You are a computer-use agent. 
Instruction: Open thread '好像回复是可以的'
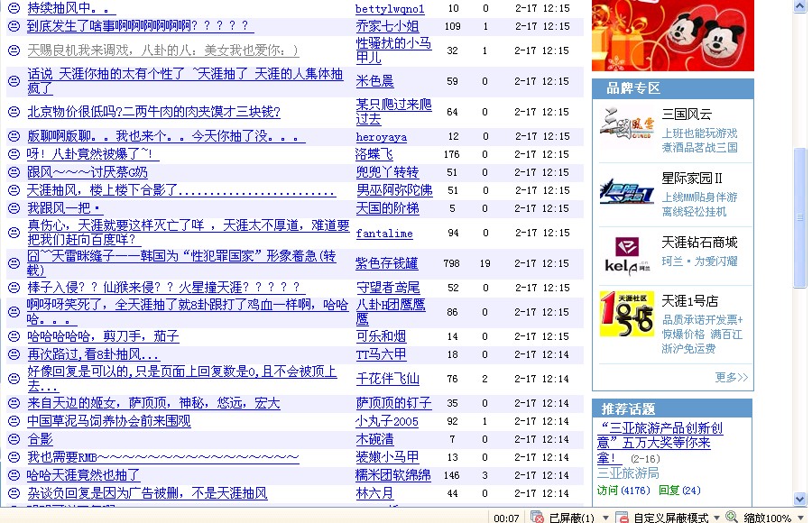point(181,379)
